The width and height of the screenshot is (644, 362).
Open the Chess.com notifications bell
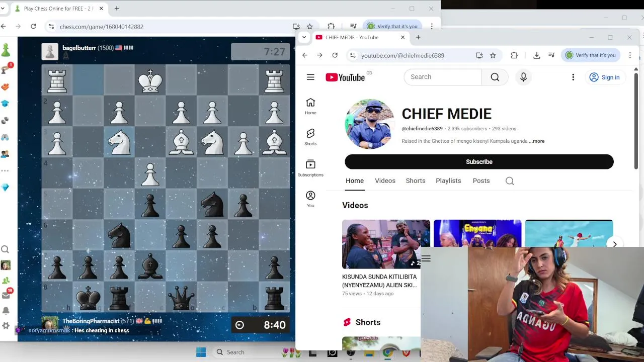tap(6, 311)
